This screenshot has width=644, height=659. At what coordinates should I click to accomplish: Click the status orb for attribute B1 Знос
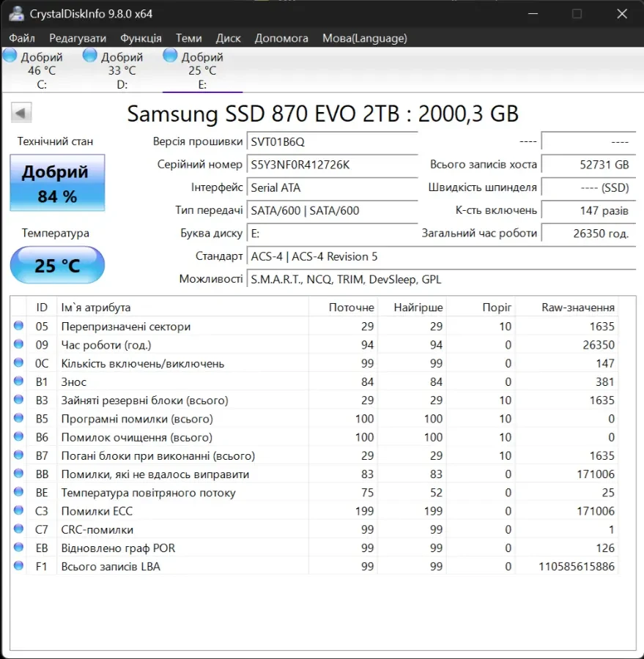pos(18,381)
